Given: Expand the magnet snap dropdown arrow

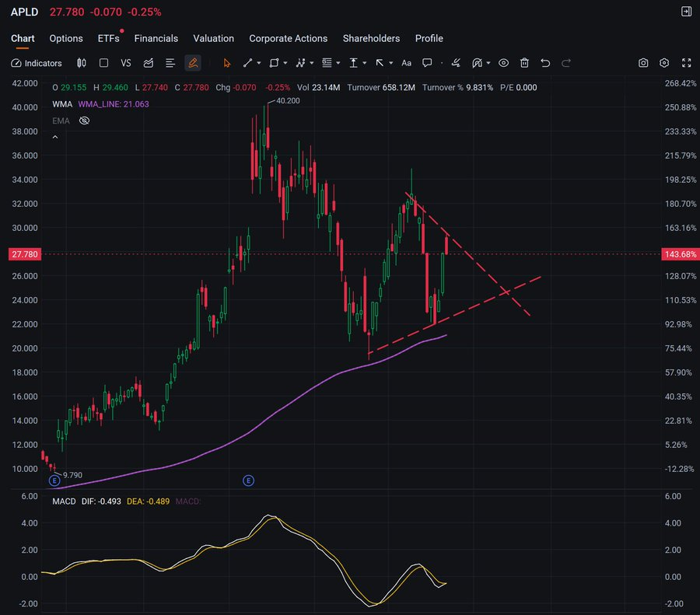Looking at the screenshot, I should [488, 63].
